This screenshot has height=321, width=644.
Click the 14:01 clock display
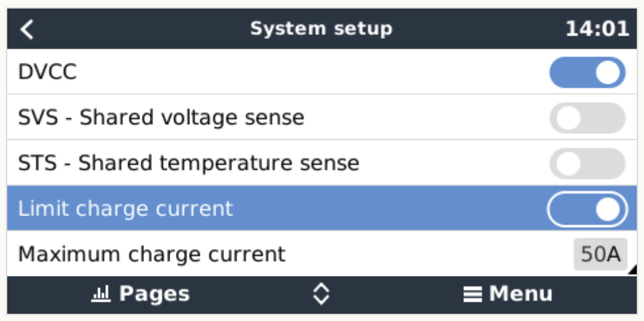597,30
